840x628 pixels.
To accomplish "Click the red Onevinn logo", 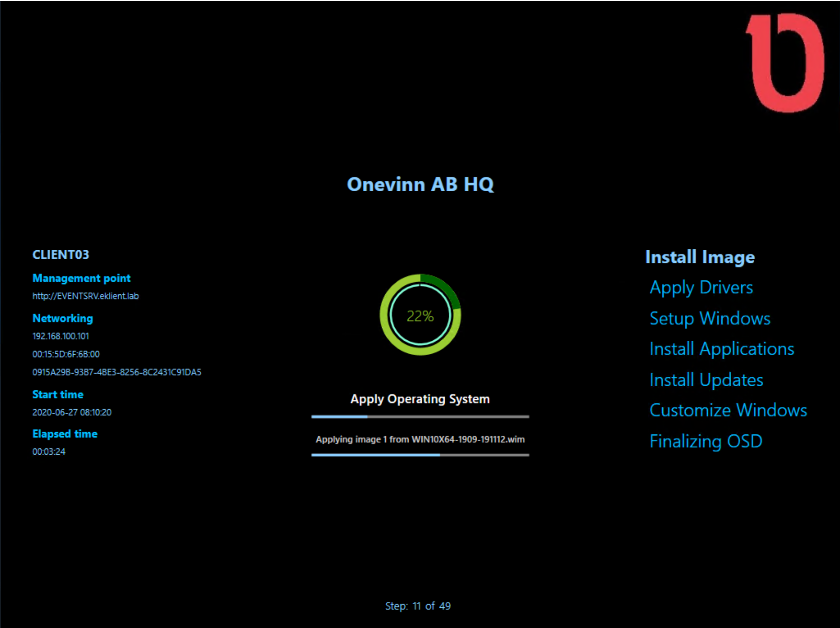I will coord(785,62).
